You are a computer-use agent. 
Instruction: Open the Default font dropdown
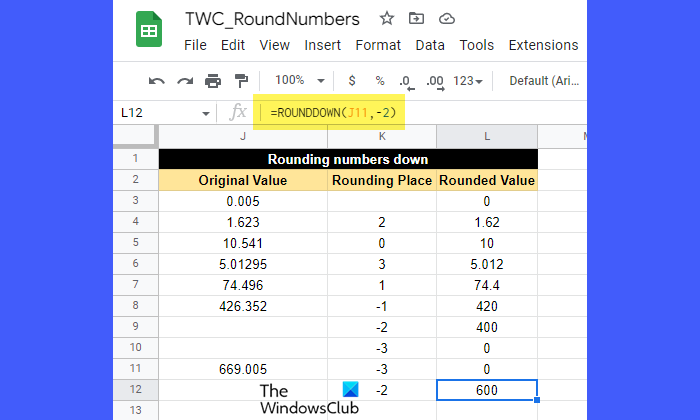pyautogui.click(x=545, y=81)
